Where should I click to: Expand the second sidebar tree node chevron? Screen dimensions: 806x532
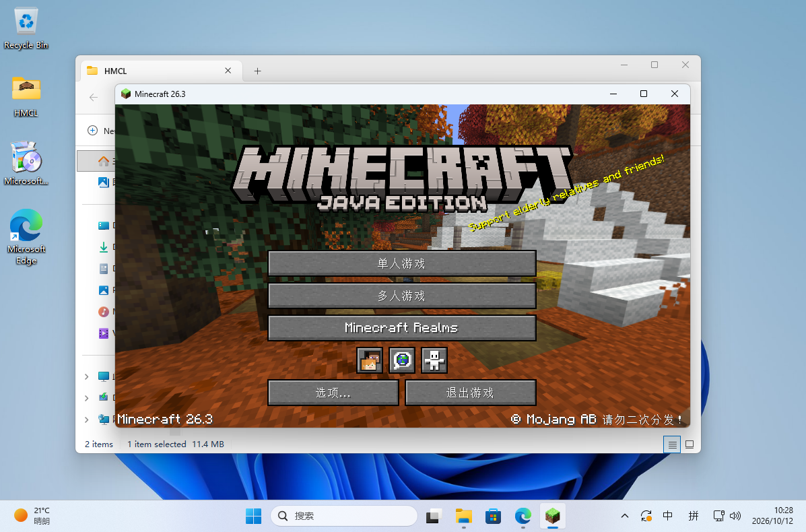pyautogui.click(x=86, y=398)
